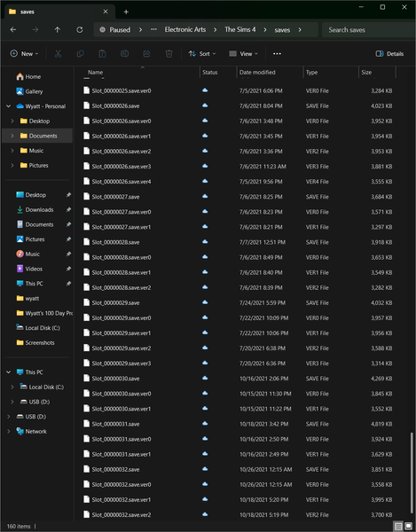Go forward with the right arrow
This screenshot has width=416, height=532.
[x=35, y=30]
